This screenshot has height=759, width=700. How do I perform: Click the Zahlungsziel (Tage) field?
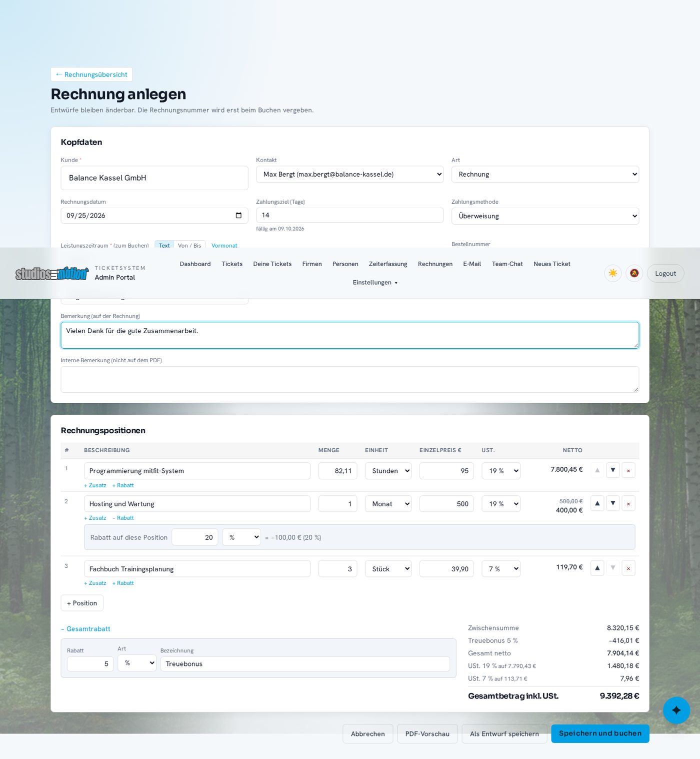coord(349,215)
